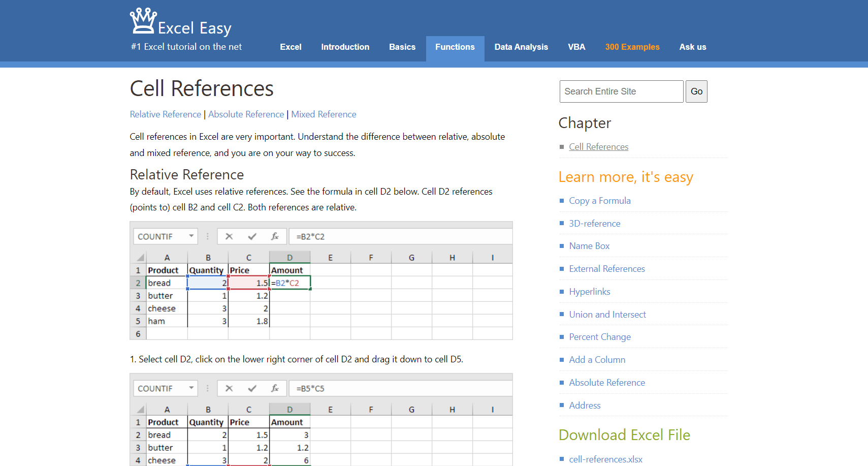868x466 pixels.
Task: Click the enter checkmark icon in second formula bar
Action: click(252, 388)
